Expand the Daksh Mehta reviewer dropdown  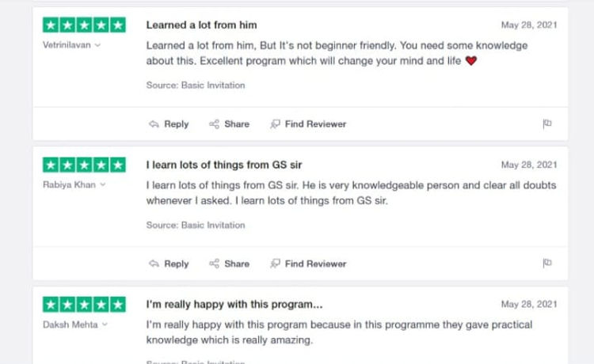click(105, 324)
